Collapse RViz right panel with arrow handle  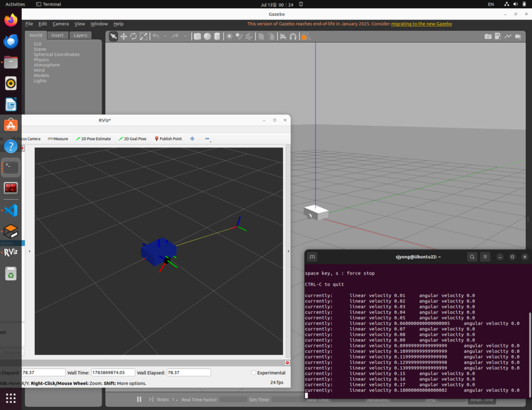click(x=288, y=251)
